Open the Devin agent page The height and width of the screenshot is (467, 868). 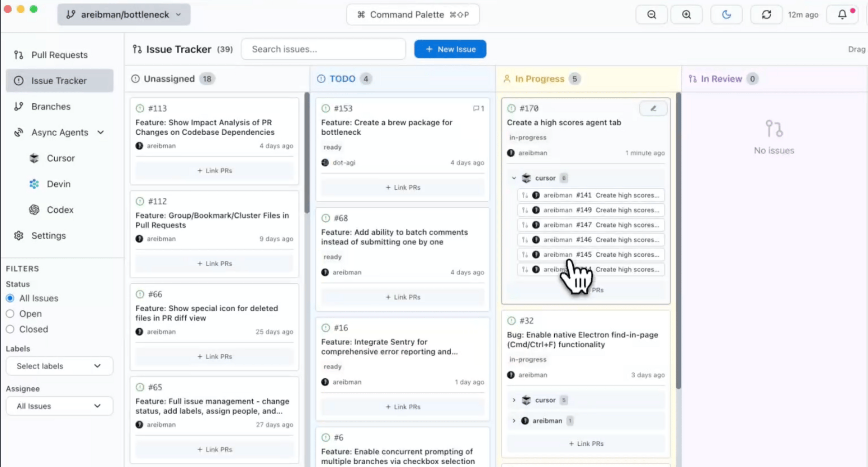(59, 184)
